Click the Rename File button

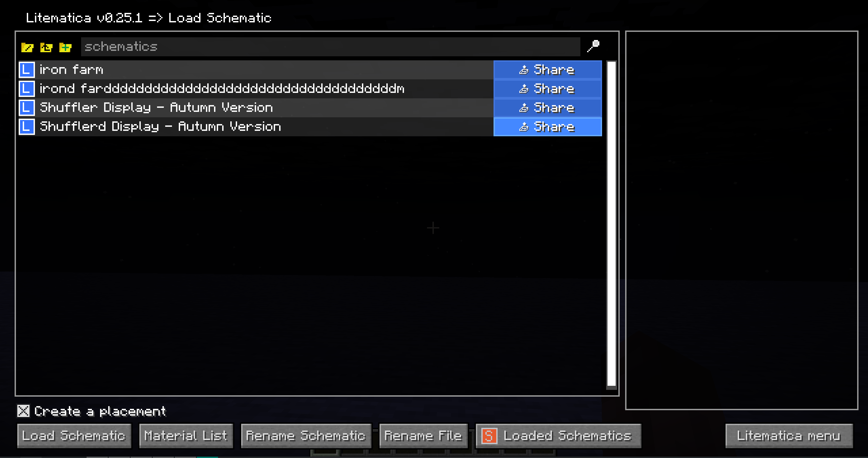pos(423,436)
